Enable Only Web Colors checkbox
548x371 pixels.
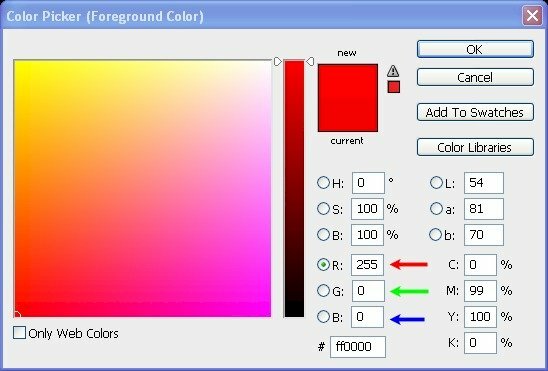[x=19, y=333]
